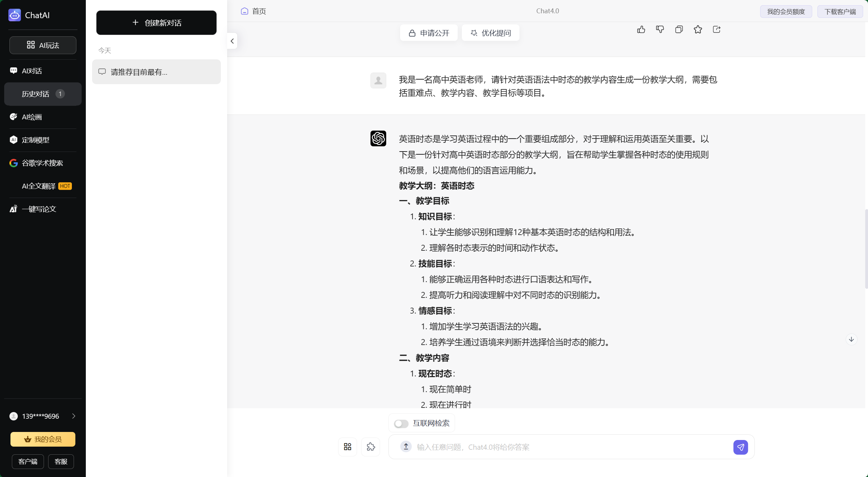Click 申请公开 to apply for public sharing
Image resolution: width=868 pixels, height=477 pixels.
[x=428, y=32]
